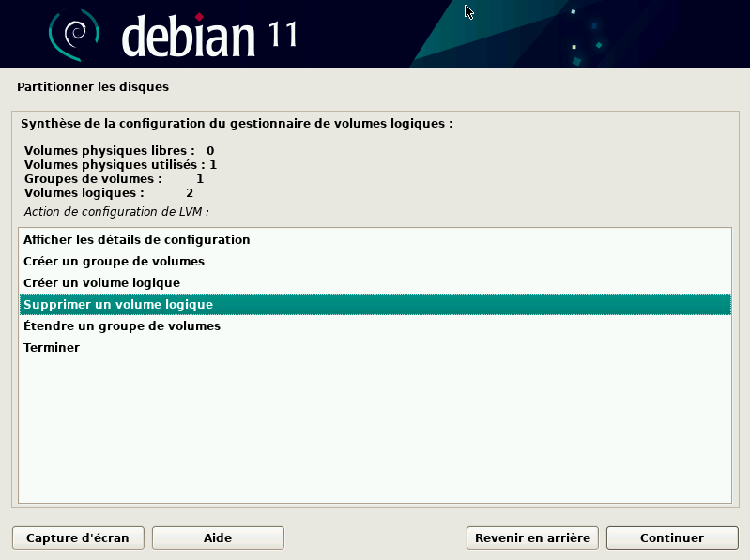The height and width of the screenshot is (560, 750).
Task: Click the Volumes physiques utilisés line
Action: [x=120, y=164]
